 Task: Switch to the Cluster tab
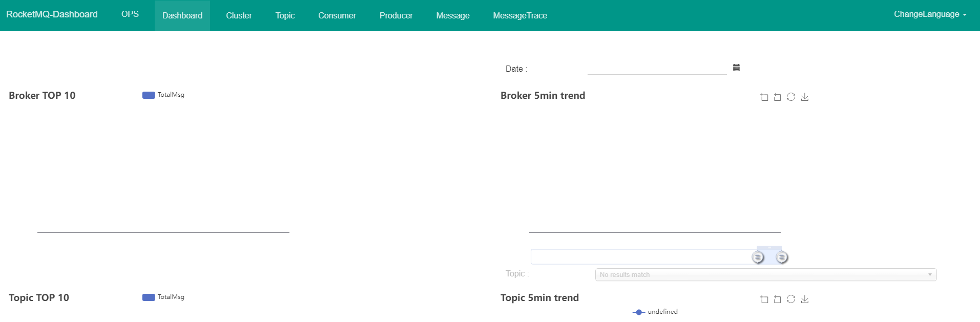click(x=239, y=15)
